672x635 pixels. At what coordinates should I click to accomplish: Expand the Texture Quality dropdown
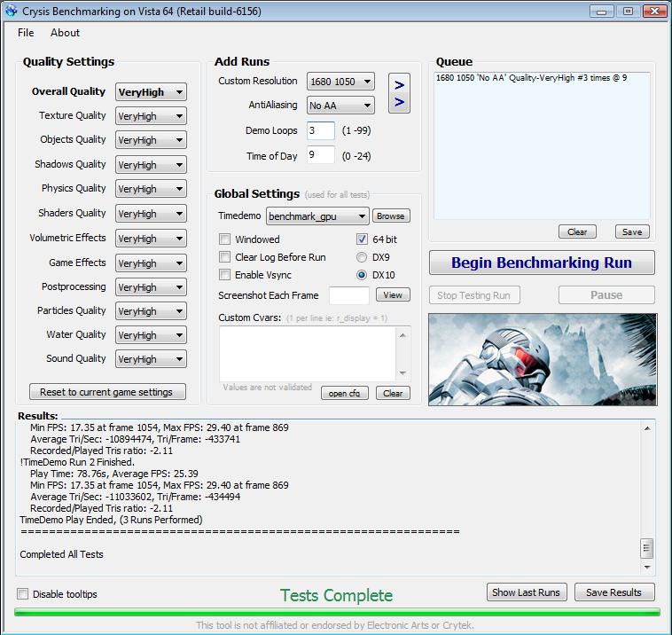pyautogui.click(x=151, y=116)
